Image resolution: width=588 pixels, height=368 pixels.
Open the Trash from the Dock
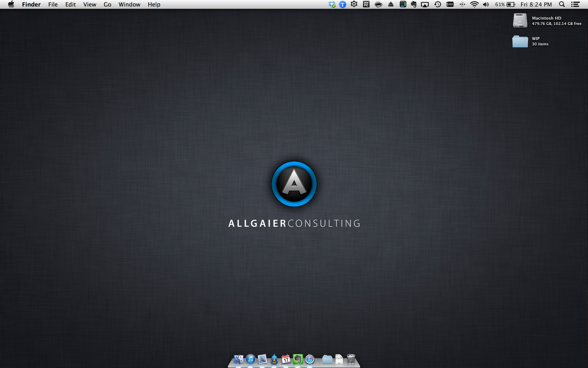[x=351, y=359]
